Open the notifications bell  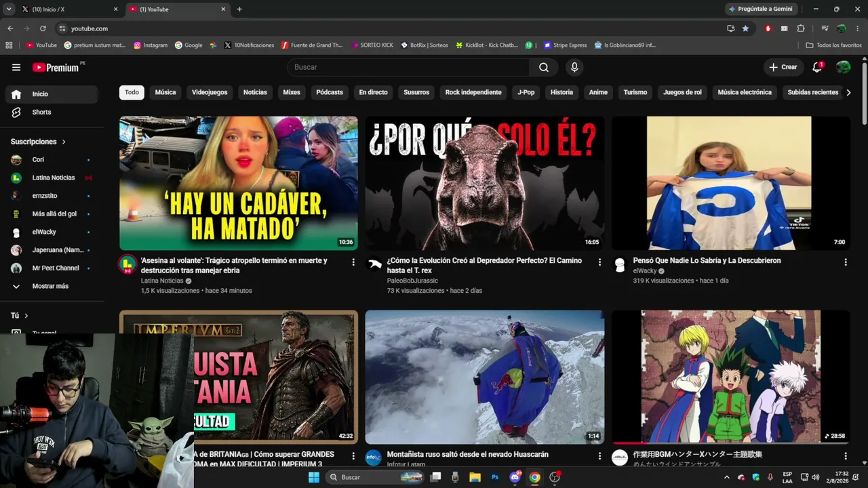(x=817, y=67)
